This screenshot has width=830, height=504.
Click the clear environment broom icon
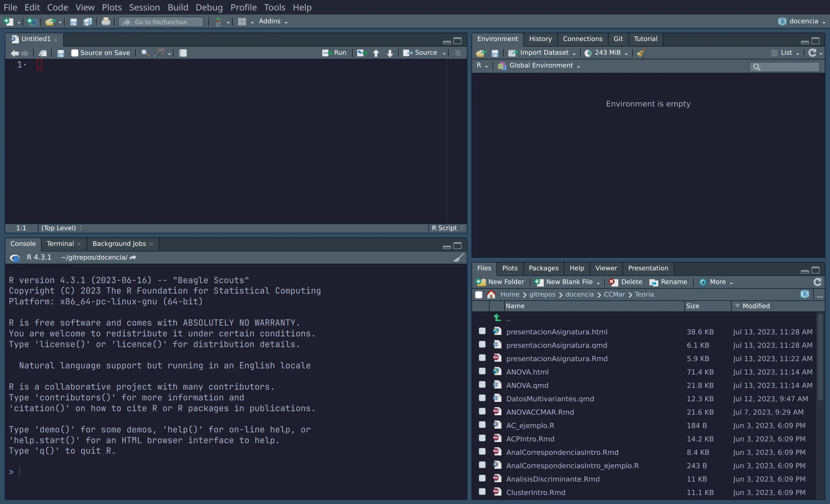[641, 53]
